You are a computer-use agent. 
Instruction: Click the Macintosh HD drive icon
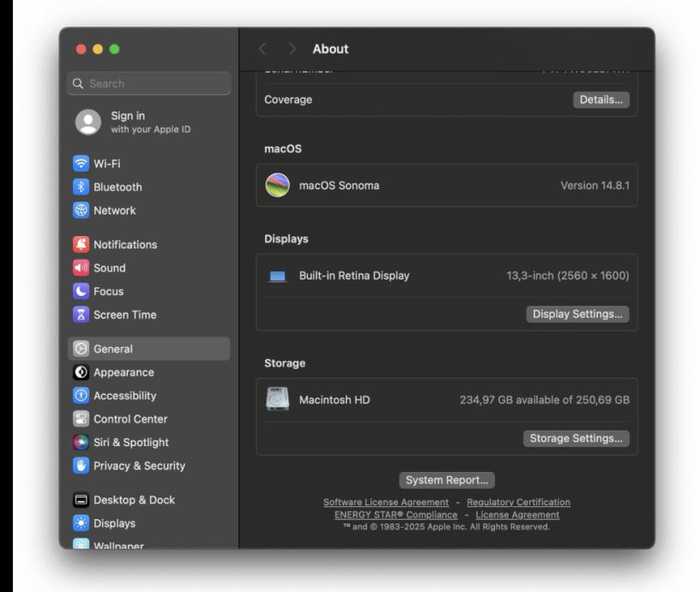pyautogui.click(x=277, y=399)
